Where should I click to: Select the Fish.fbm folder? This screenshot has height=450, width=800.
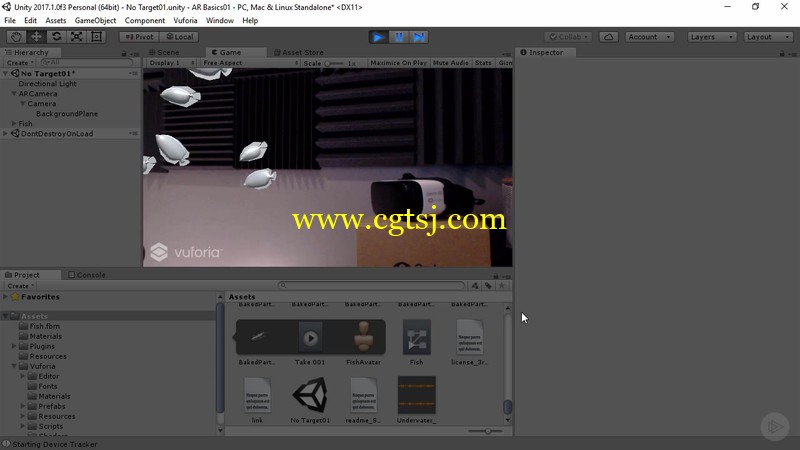44,326
